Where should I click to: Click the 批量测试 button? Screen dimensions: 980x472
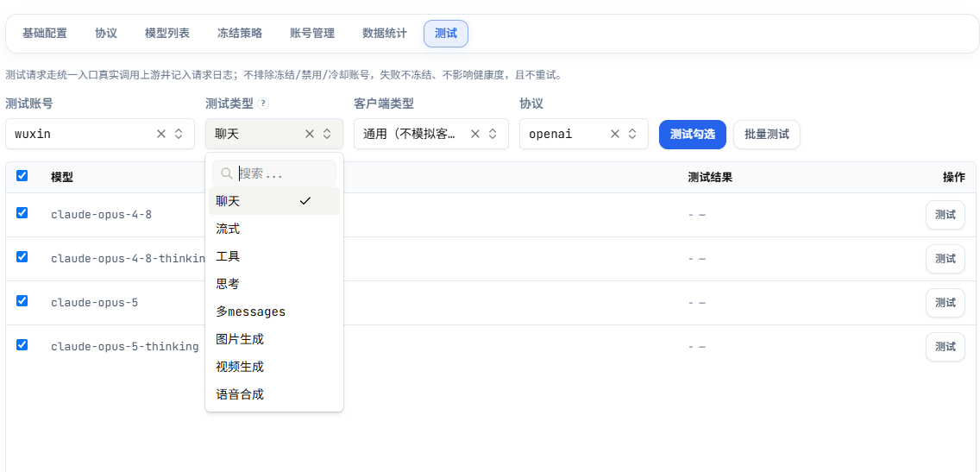[x=767, y=135]
